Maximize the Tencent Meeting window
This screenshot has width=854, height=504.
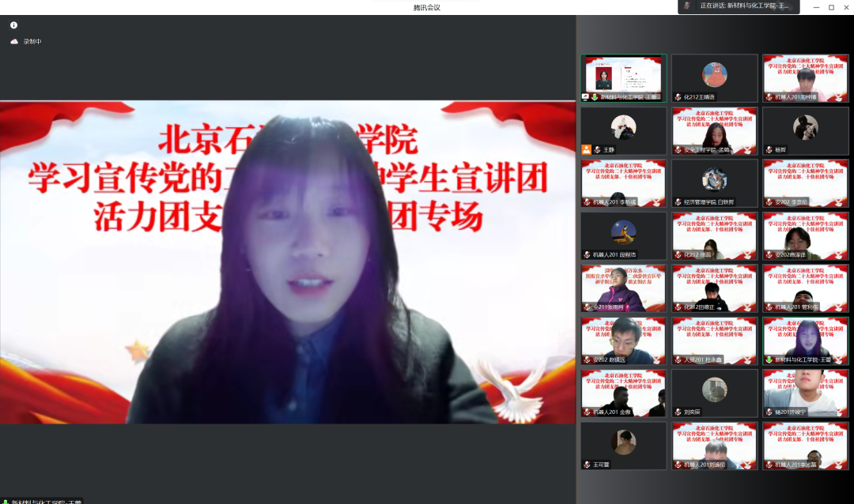click(831, 7)
